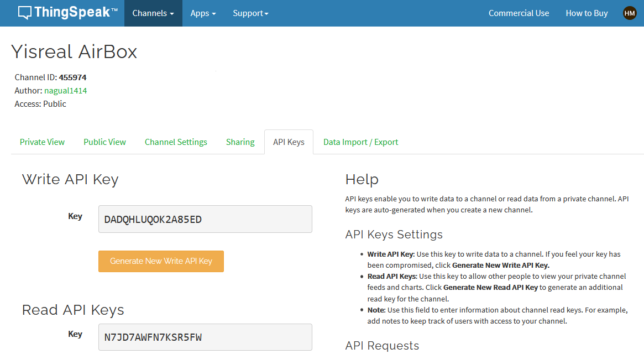The height and width of the screenshot is (359, 644).
Task: Open the Commercial Use link
Action: tap(519, 13)
